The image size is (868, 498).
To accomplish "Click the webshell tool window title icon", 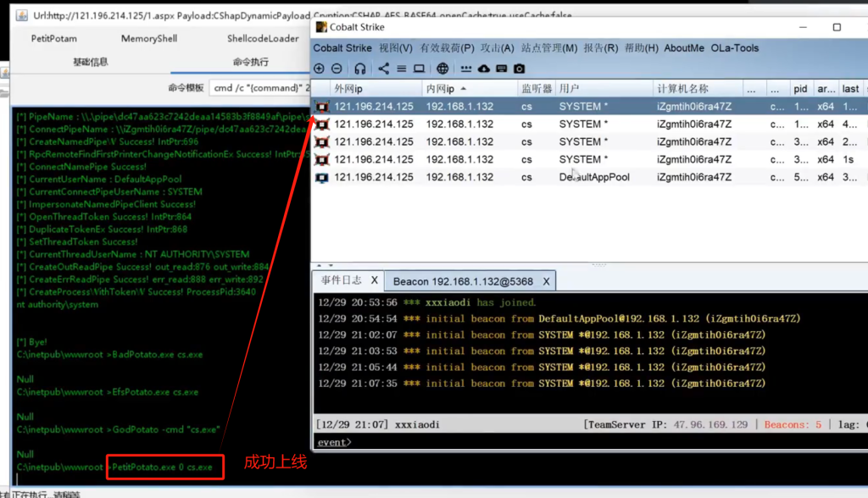I will 21,15.
